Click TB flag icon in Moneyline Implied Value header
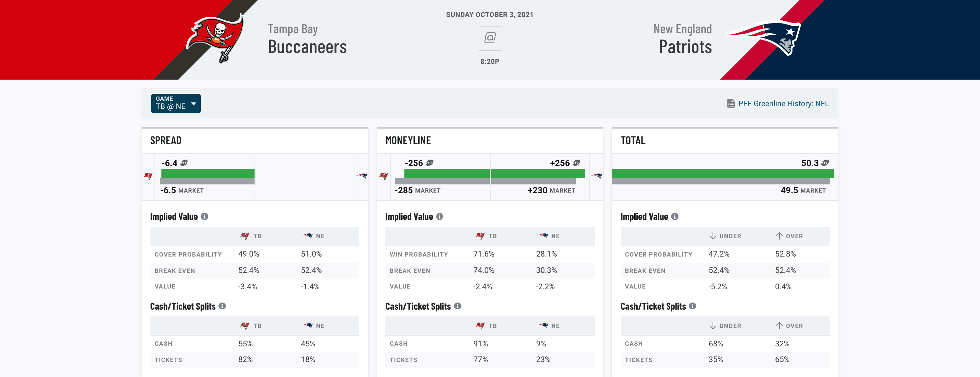The image size is (980, 377). (x=480, y=236)
